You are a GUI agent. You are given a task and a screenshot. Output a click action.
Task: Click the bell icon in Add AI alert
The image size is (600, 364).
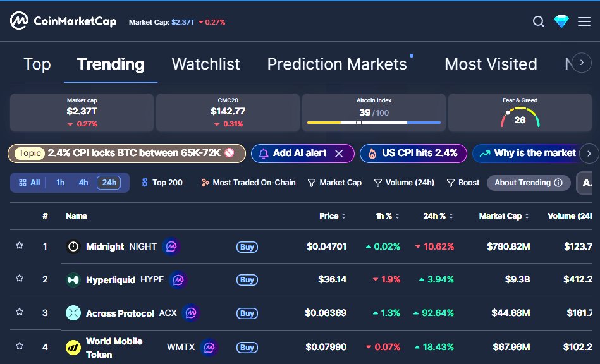[264, 154]
